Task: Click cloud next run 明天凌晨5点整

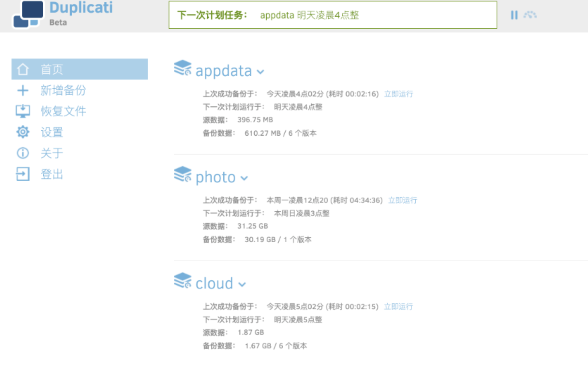Action: click(x=298, y=319)
